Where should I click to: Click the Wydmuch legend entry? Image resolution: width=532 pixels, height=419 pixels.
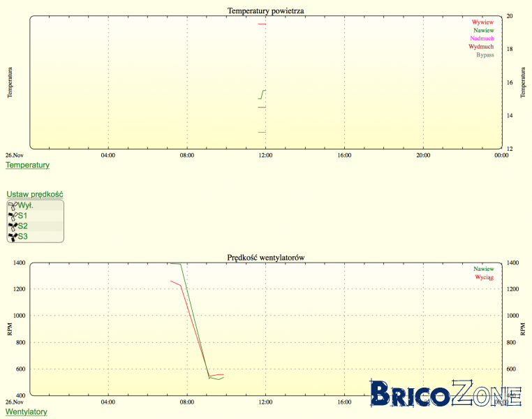(481, 47)
